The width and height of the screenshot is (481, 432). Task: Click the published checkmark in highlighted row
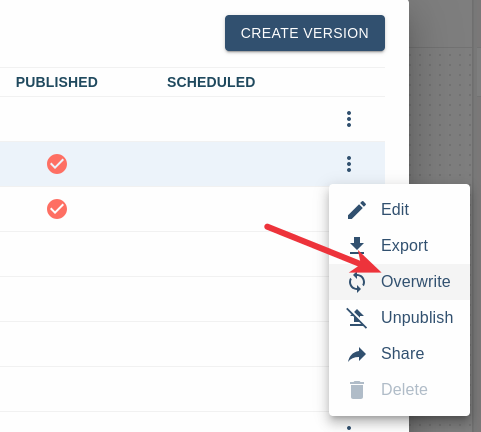click(x=57, y=164)
